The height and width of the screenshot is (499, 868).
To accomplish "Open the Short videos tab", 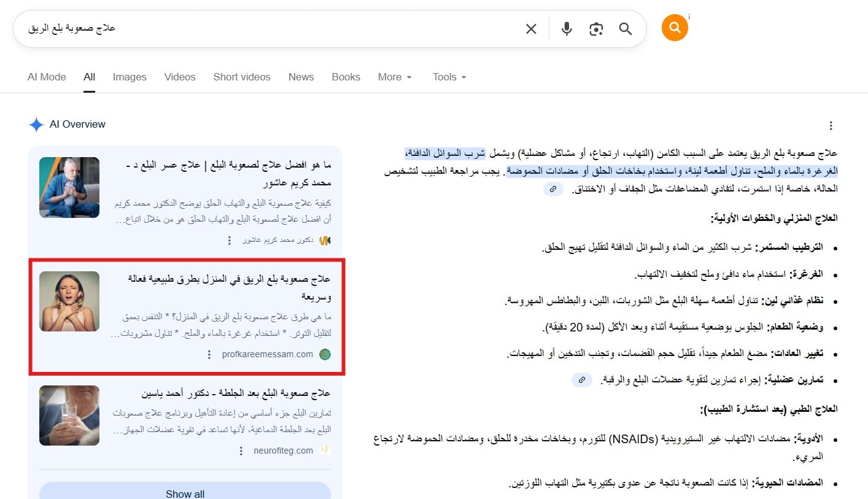I will pyautogui.click(x=242, y=77).
